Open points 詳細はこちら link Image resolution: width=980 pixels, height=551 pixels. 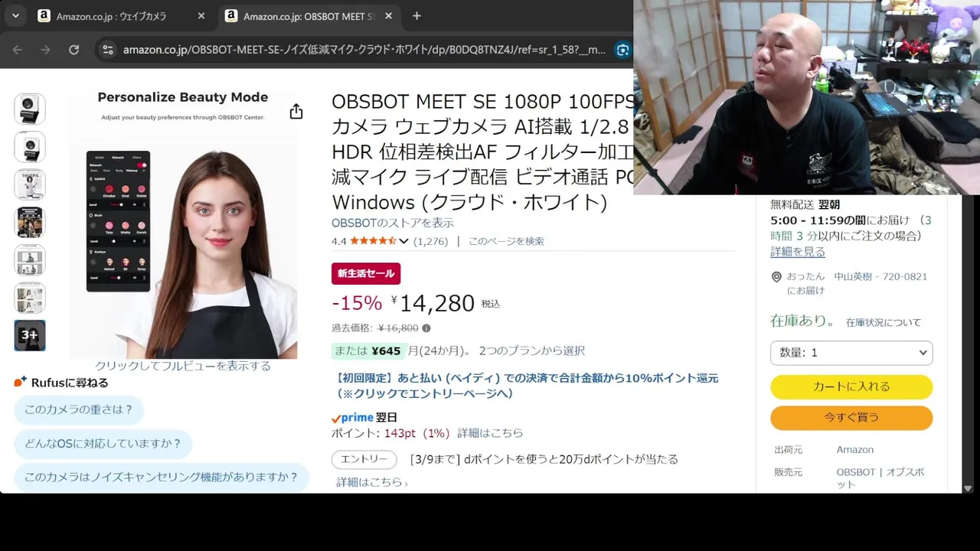point(490,433)
